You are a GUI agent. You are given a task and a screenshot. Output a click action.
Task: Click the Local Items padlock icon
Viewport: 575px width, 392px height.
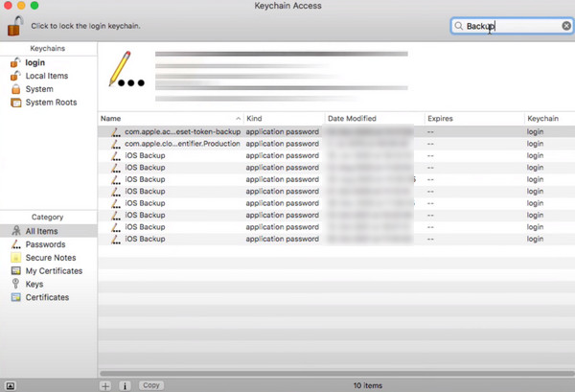tap(15, 76)
